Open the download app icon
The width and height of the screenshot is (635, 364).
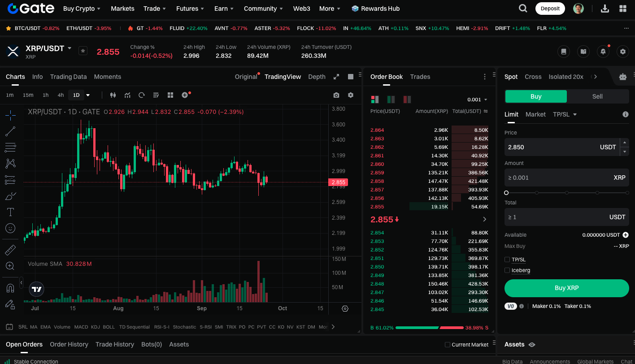click(x=605, y=9)
